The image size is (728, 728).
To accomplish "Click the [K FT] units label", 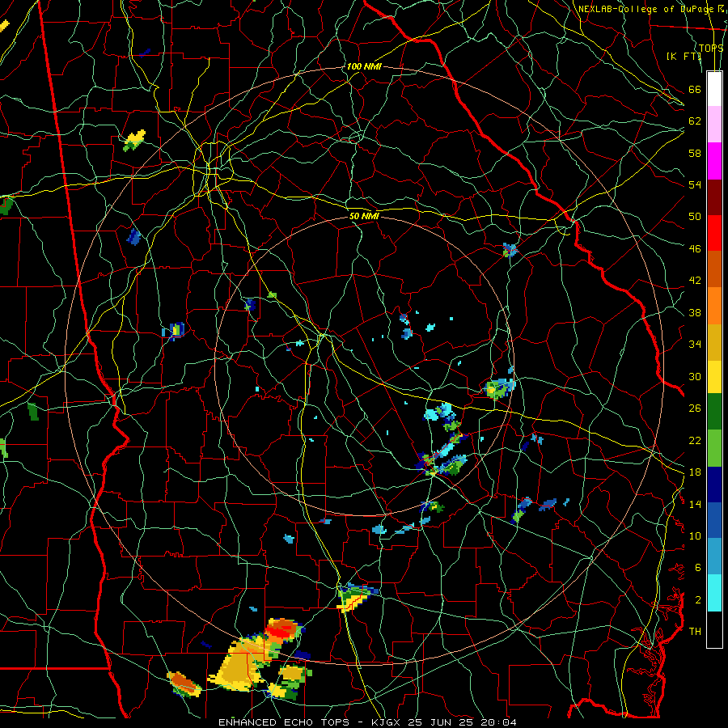I will click(684, 56).
